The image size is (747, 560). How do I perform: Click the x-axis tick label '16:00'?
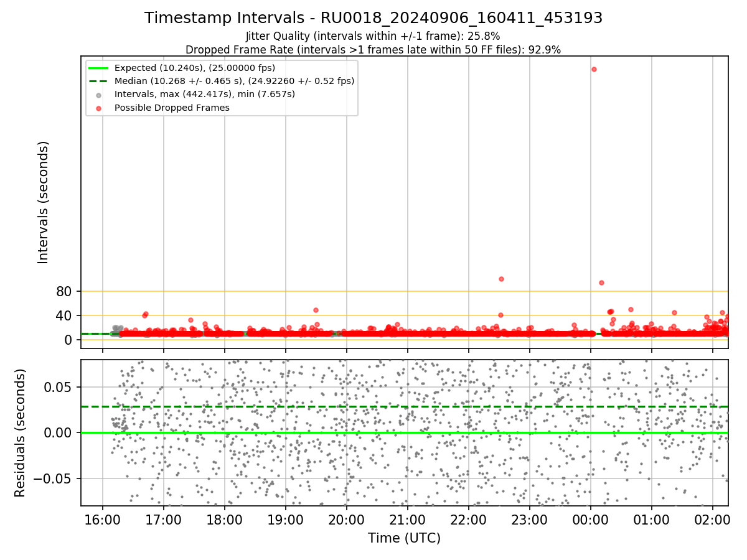click(x=103, y=518)
